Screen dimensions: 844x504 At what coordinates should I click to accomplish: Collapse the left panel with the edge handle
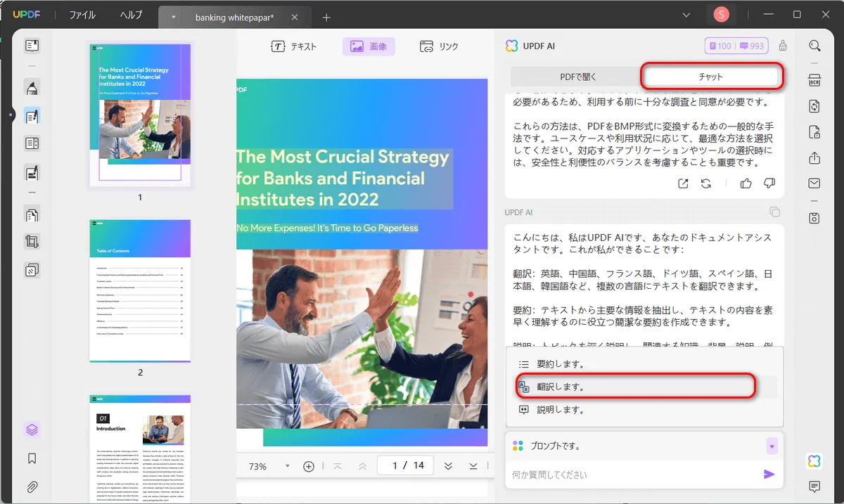pos(11,115)
